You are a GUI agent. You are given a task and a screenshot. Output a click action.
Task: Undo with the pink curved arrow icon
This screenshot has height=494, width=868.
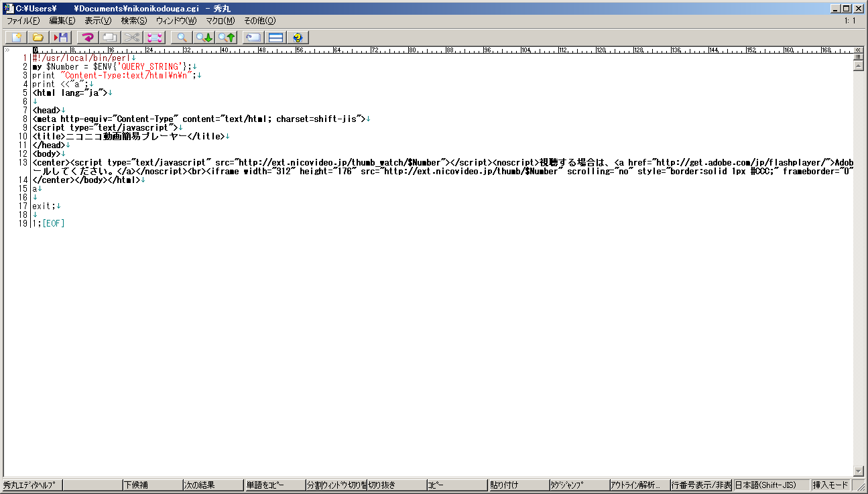(88, 38)
